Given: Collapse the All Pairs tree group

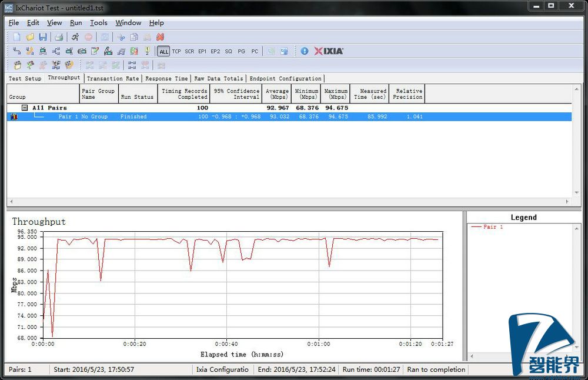Looking at the screenshot, I should pos(25,108).
